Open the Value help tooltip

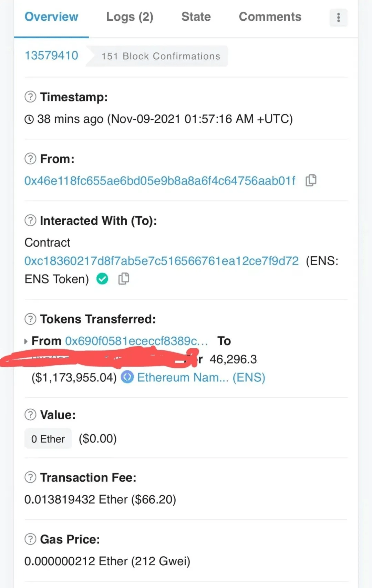(30, 415)
